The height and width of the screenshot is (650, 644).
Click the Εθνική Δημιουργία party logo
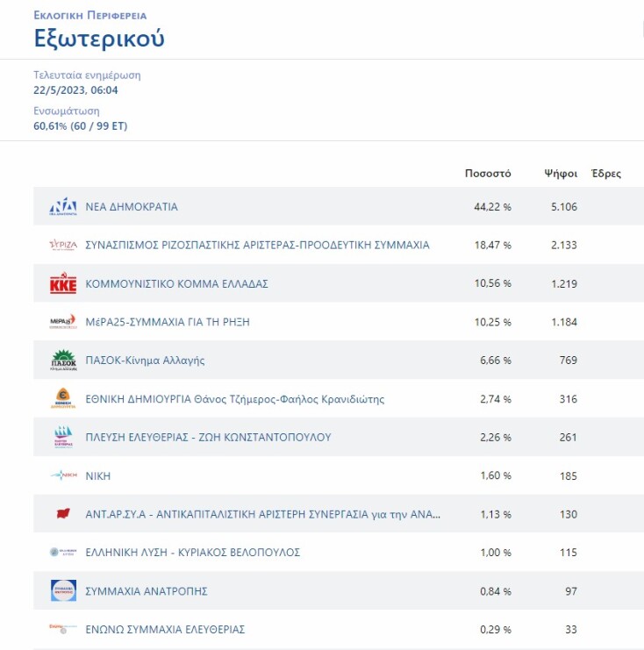(x=63, y=399)
